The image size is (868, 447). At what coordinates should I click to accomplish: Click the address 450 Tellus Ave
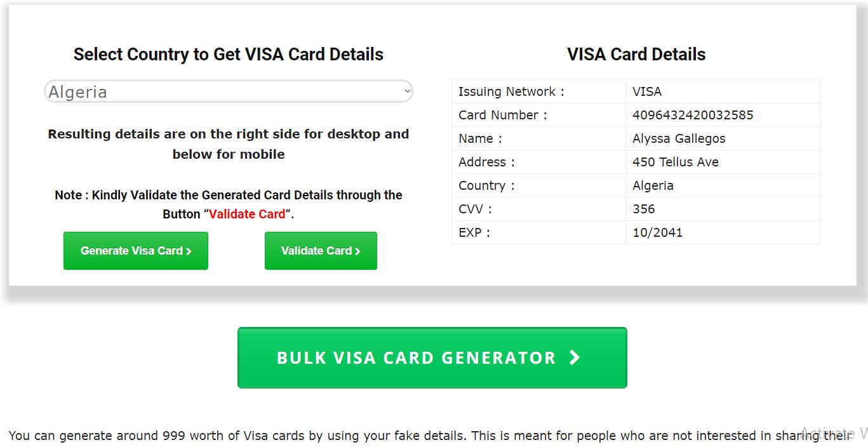676,162
